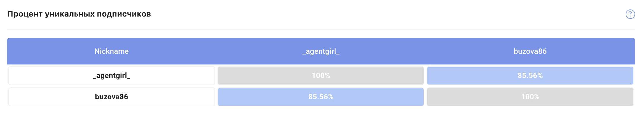Click the gray 100% cell in _agentgirl_ row
This screenshot has width=644, height=117.
(321, 76)
